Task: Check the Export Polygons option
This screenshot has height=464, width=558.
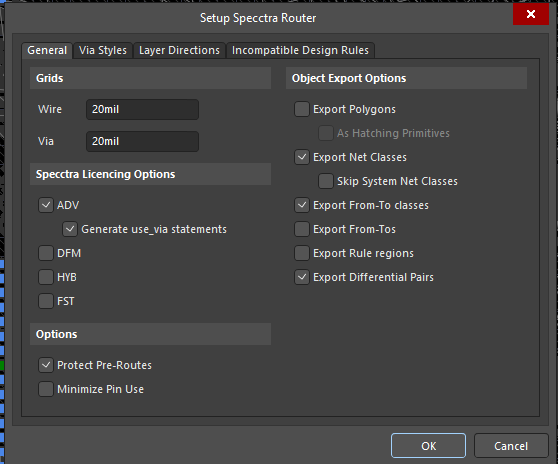Action: click(302, 109)
